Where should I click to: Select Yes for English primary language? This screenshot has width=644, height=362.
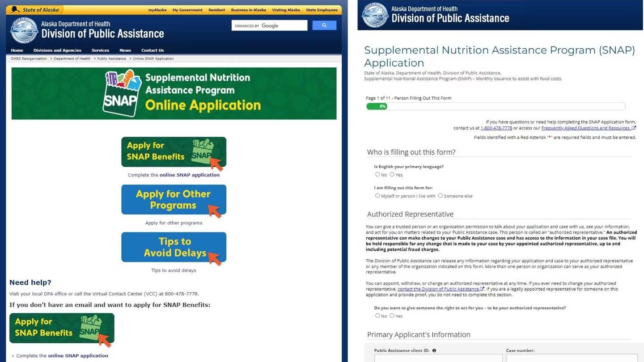click(392, 175)
